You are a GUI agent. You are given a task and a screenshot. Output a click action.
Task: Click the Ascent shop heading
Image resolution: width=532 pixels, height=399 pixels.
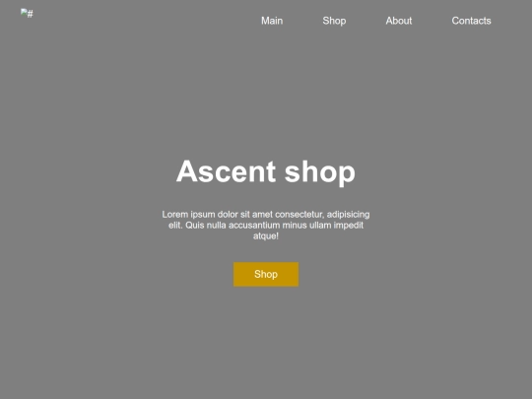click(x=266, y=171)
